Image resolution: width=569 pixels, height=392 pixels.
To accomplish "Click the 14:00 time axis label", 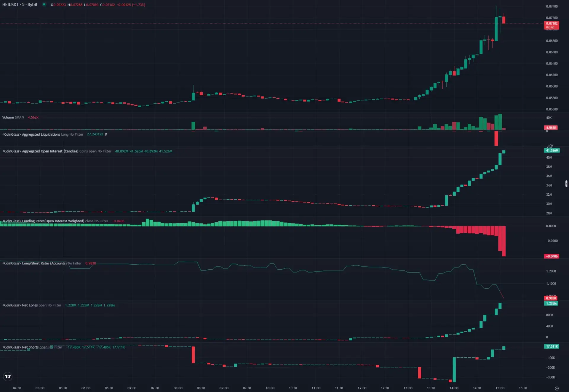I will [454, 388].
